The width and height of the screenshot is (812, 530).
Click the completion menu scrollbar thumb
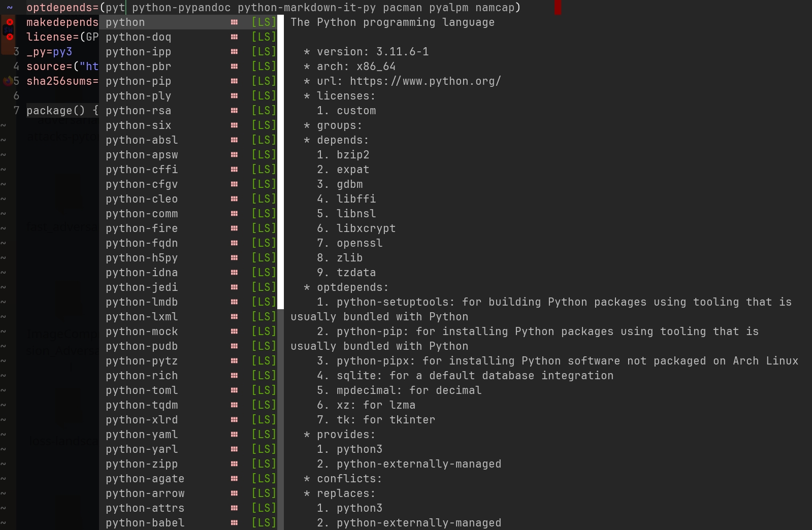[280, 162]
